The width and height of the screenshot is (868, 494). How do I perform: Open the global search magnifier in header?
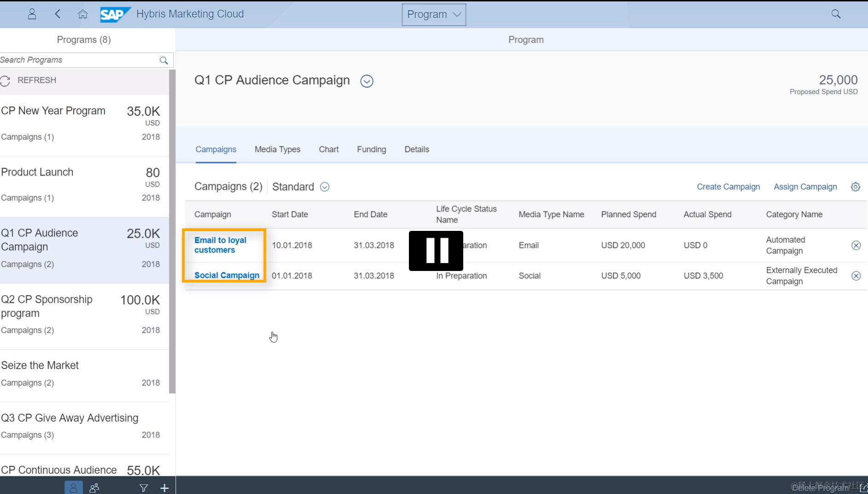(x=836, y=14)
